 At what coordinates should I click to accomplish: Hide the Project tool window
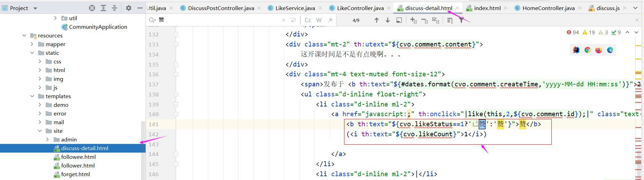[x=140, y=8]
